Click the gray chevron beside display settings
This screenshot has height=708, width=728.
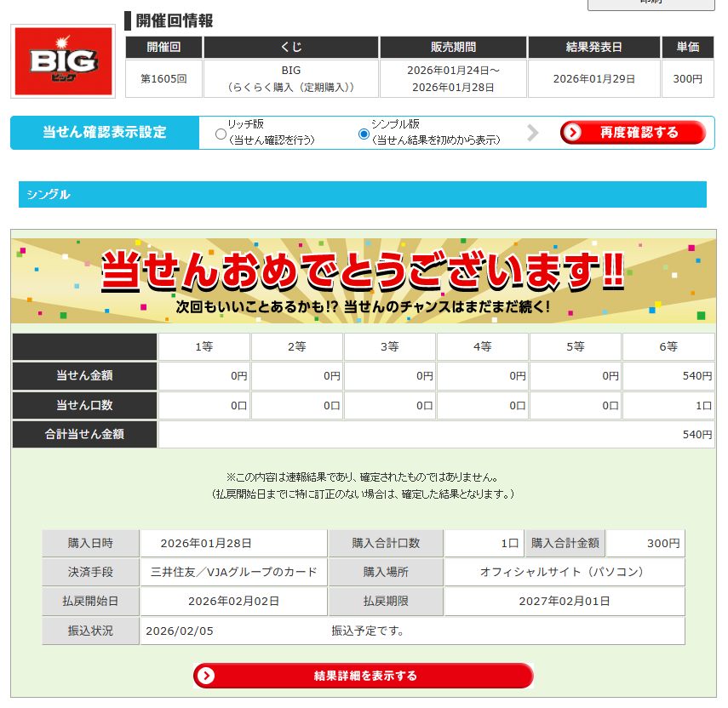533,133
